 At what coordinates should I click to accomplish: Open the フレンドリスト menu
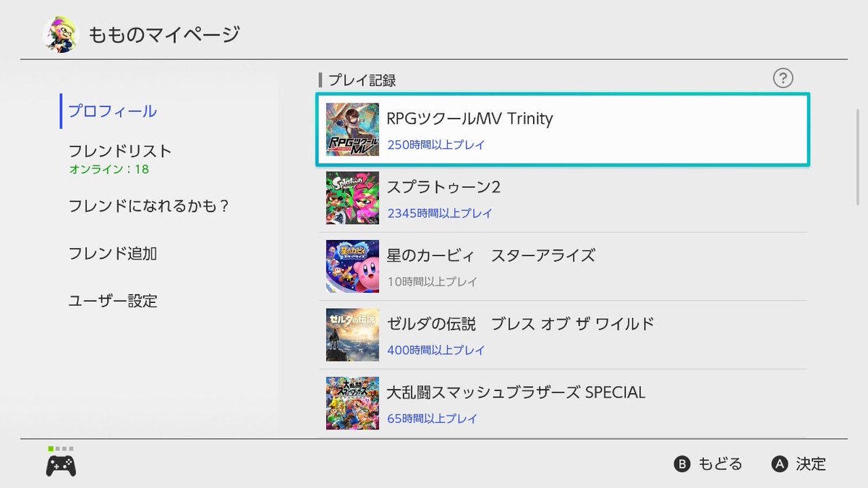[120, 151]
